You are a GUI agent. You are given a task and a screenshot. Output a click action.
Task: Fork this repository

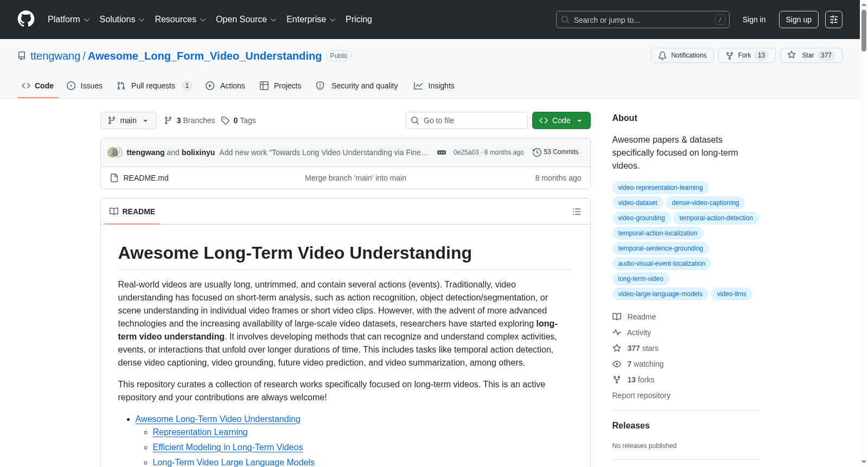point(746,55)
